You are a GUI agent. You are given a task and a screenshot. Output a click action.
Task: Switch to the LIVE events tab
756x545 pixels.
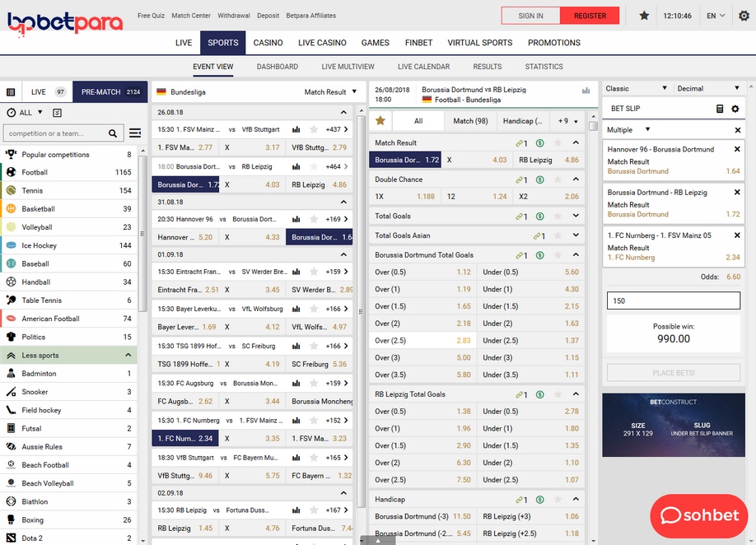coord(47,92)
